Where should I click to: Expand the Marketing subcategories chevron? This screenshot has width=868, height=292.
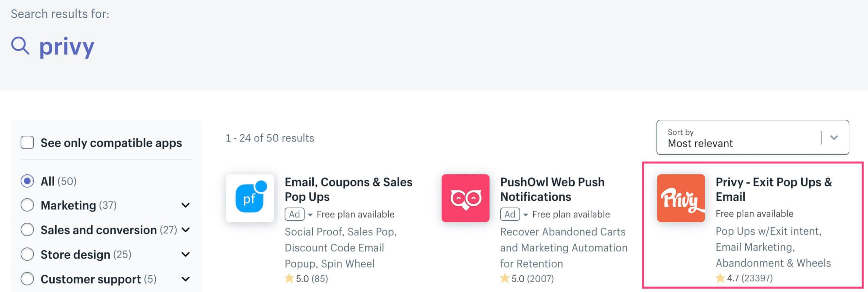185,205
